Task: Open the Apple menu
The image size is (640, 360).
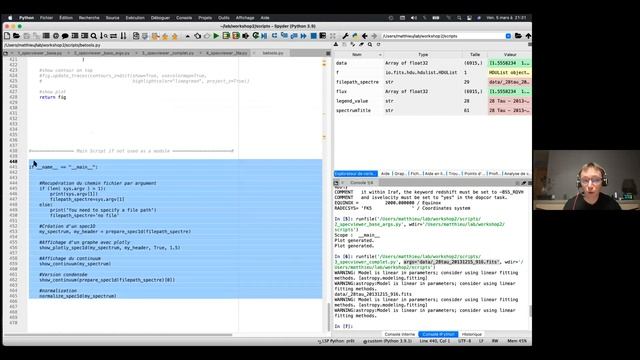Action: click(10, 18)
